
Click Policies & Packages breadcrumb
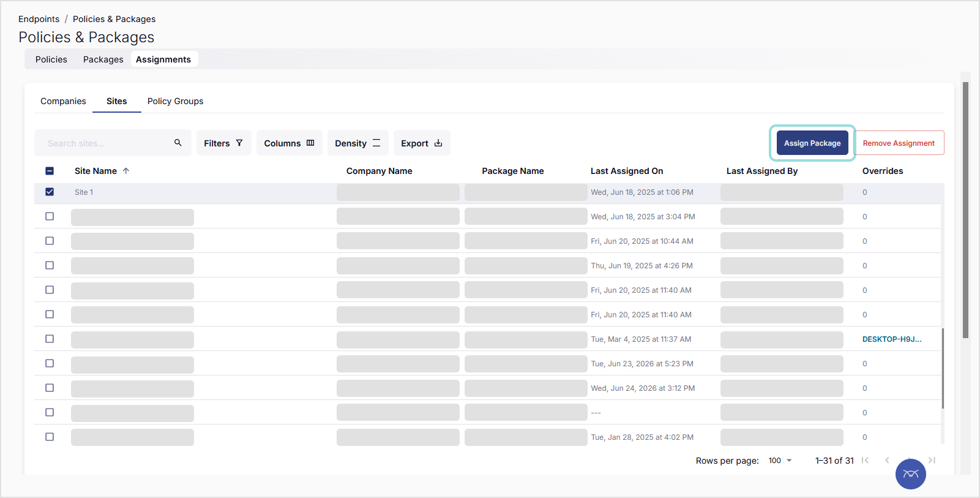click(x=114, y=19)
